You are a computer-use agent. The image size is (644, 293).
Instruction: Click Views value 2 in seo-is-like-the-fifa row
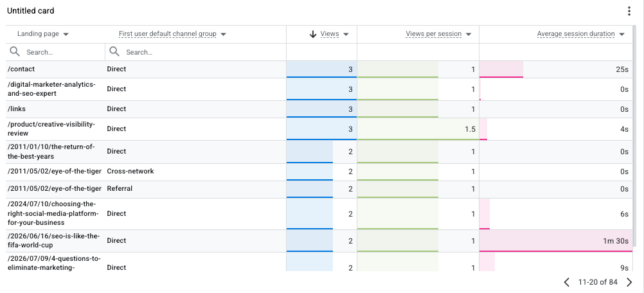point(350,242)
